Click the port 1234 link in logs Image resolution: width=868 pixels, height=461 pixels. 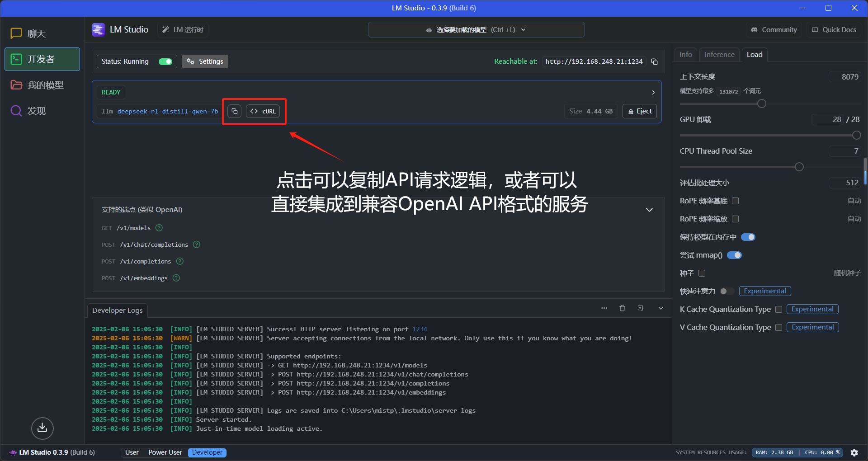[420, 329]
